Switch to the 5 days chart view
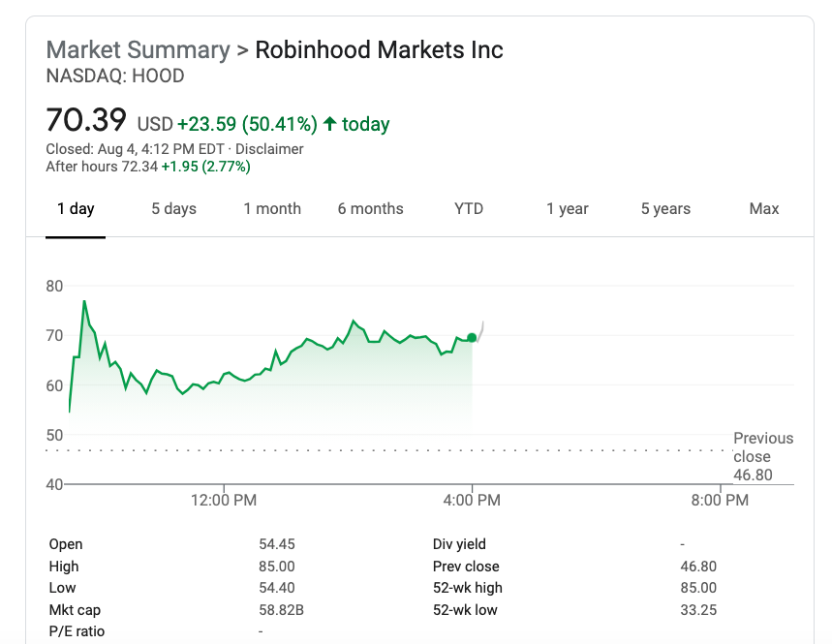832x644 pixels. [173, 208]
